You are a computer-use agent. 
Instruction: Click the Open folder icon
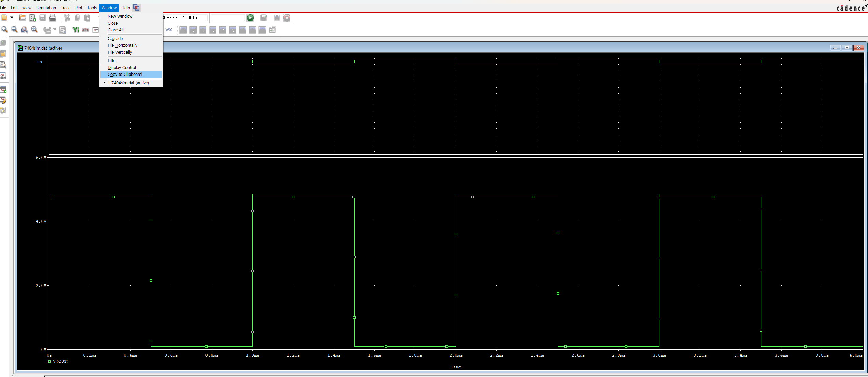tap(23, 18)
